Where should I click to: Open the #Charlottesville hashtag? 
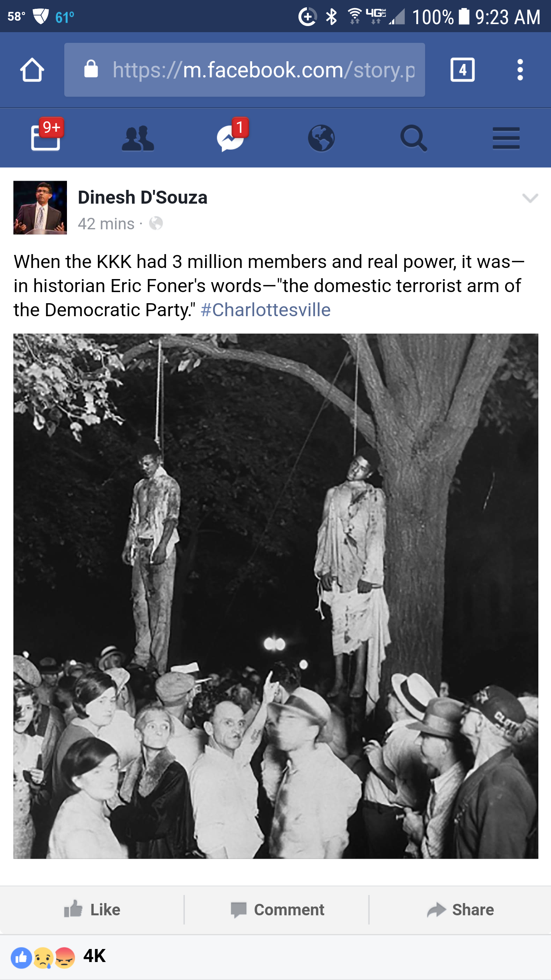point(266,310)
